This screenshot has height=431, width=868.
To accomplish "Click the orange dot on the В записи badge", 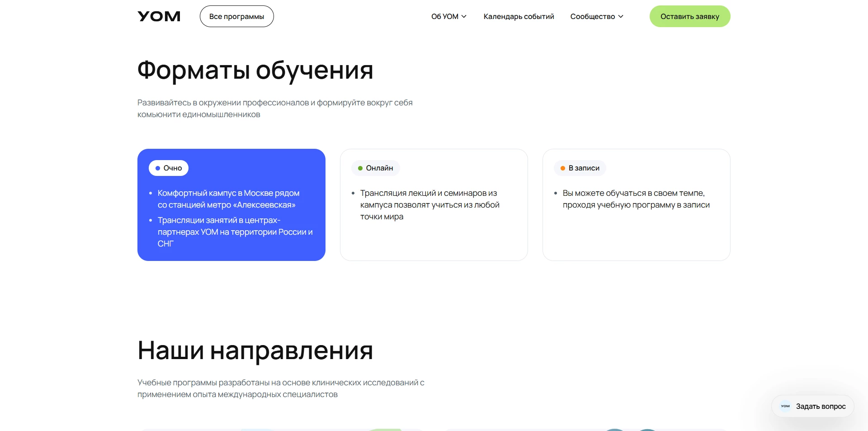I will click(562, 168).
